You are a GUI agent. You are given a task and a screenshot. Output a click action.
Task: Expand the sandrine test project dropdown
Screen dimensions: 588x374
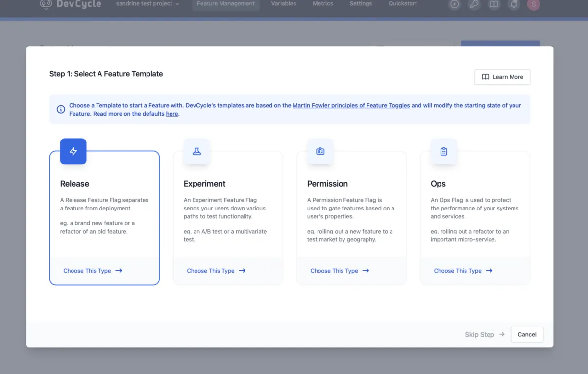click(147, 4)
